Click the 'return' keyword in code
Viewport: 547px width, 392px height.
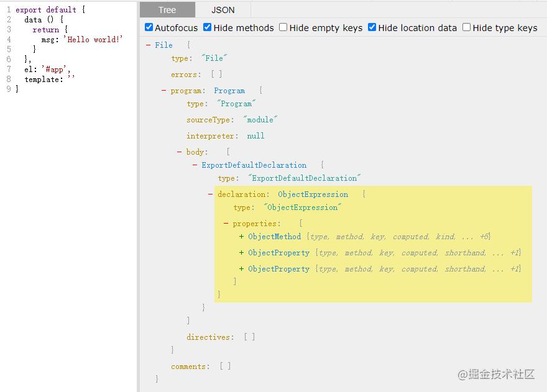point(46,30)
